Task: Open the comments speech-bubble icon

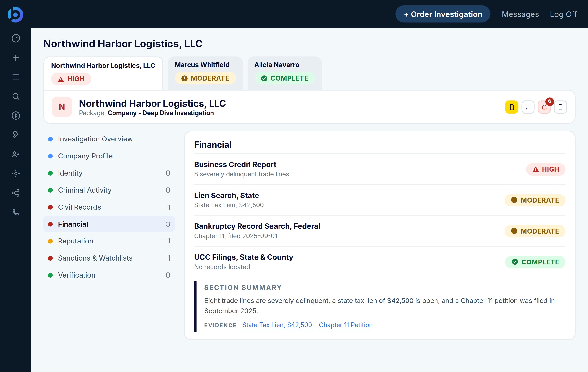Action: point(528,107)
